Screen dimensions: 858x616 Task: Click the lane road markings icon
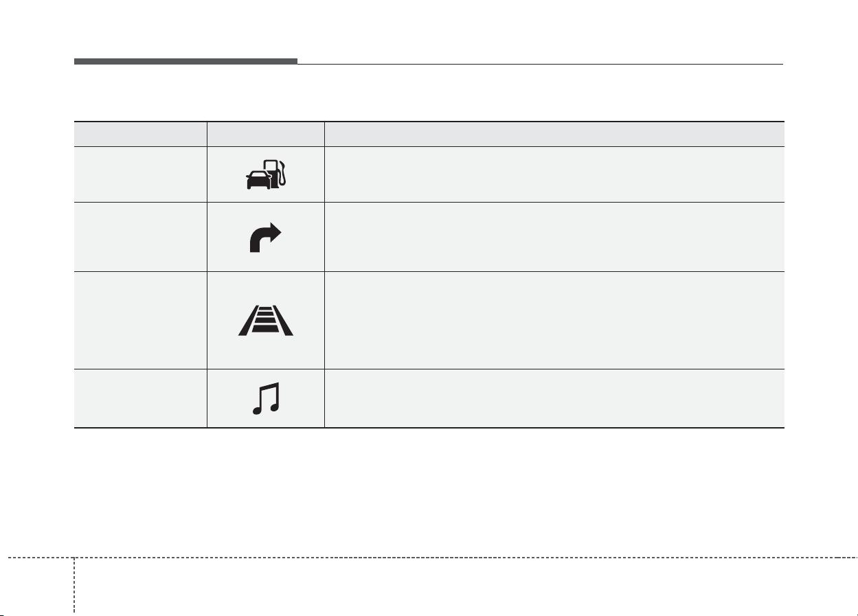tap(266, 321)
